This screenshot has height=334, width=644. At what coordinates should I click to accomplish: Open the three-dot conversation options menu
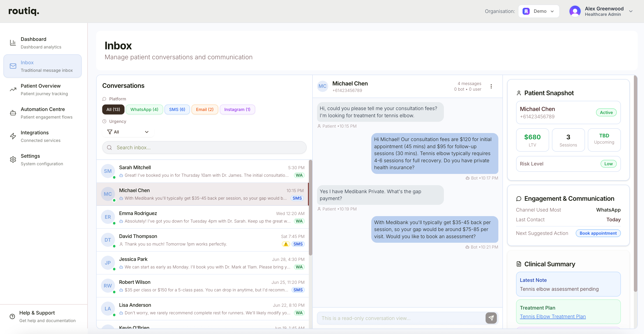pyautogui.click(x=491, y=86)
